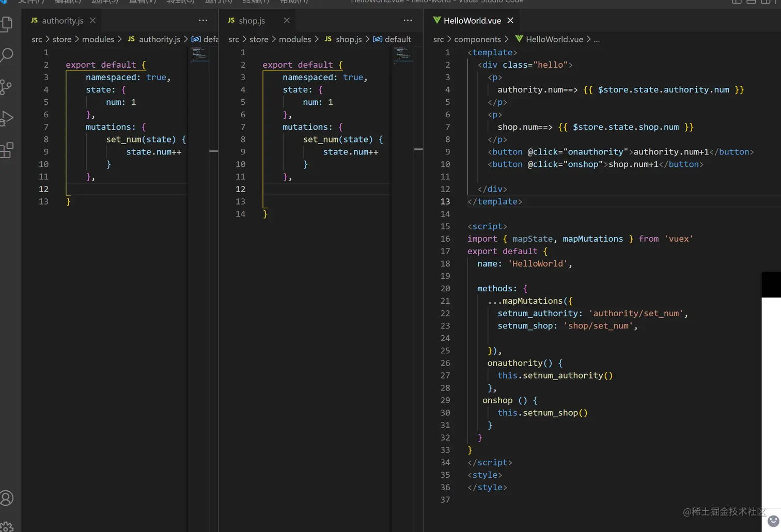
Task: Click 'this.setnum_authority()' call
Action: [555, 375]
